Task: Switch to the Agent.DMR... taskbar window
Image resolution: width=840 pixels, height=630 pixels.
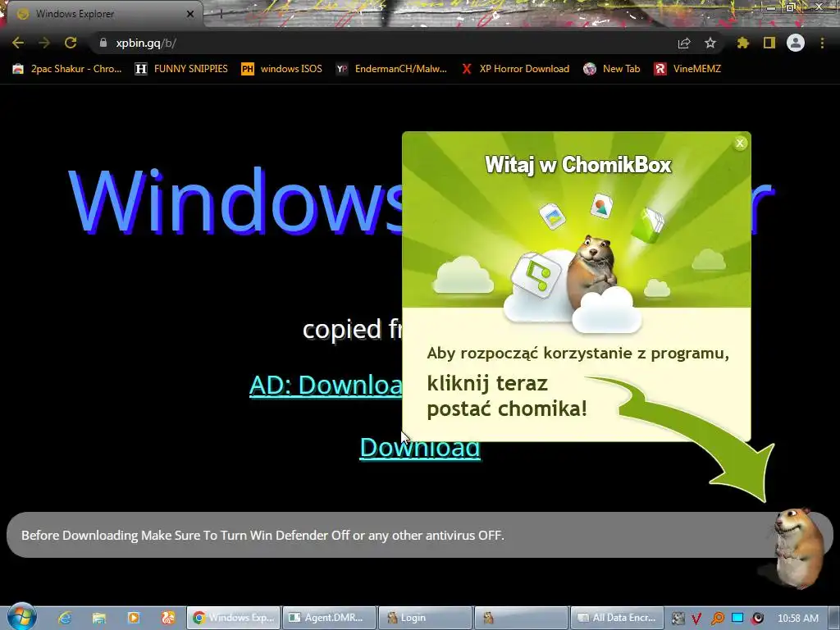Action: 329,618
